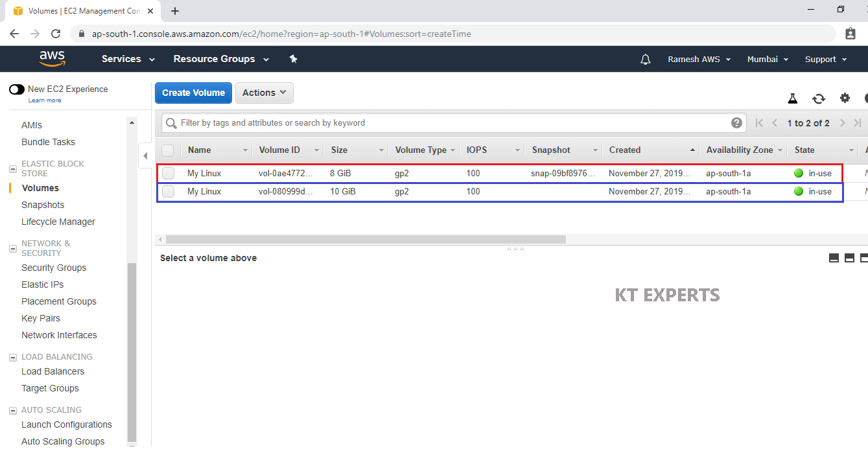868x451 pixels.
Task: Click the experiments flask icon
Action: click(792, 98)
